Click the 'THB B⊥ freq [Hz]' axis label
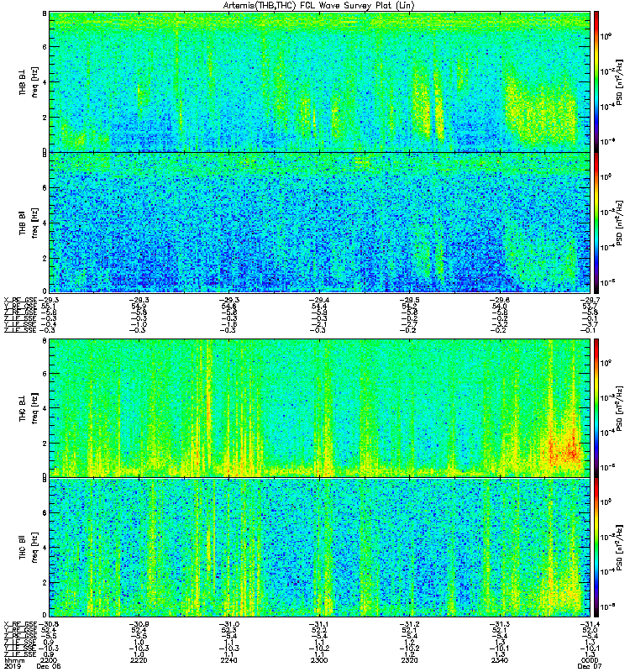 [29, 81]
